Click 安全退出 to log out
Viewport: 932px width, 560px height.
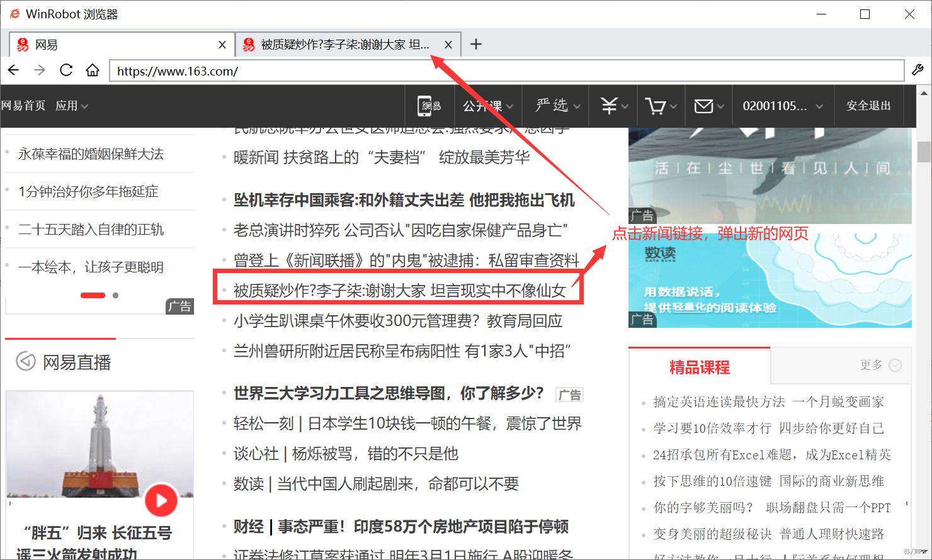pyautogui.click(x=868, y=106)
